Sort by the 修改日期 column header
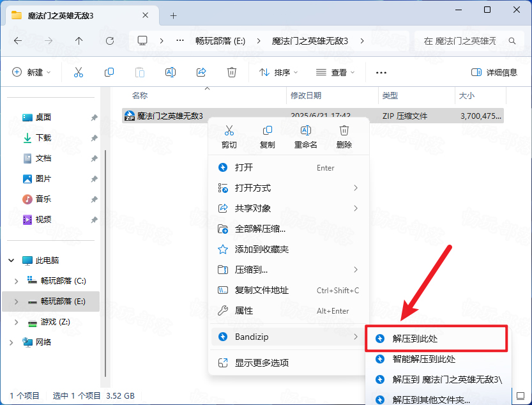 pos(333,96)
